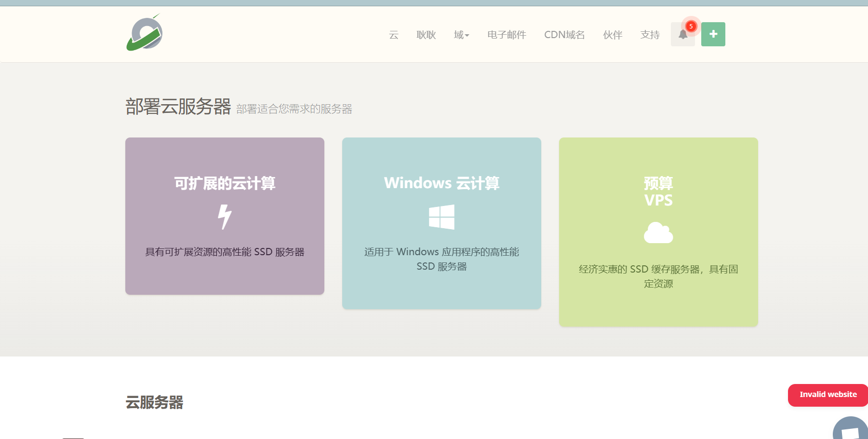Click the 云服务器 section heading
This screenshot has width=868, height=439.
(x=154, y=402)
